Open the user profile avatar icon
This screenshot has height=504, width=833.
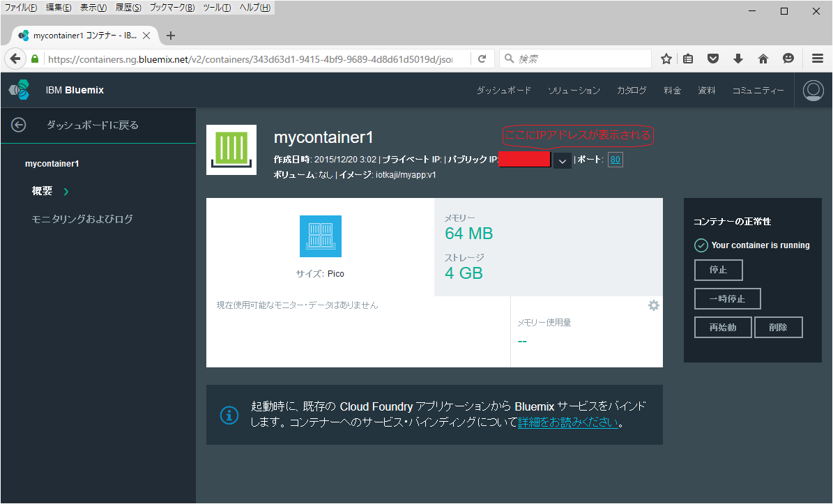(813, 91)
